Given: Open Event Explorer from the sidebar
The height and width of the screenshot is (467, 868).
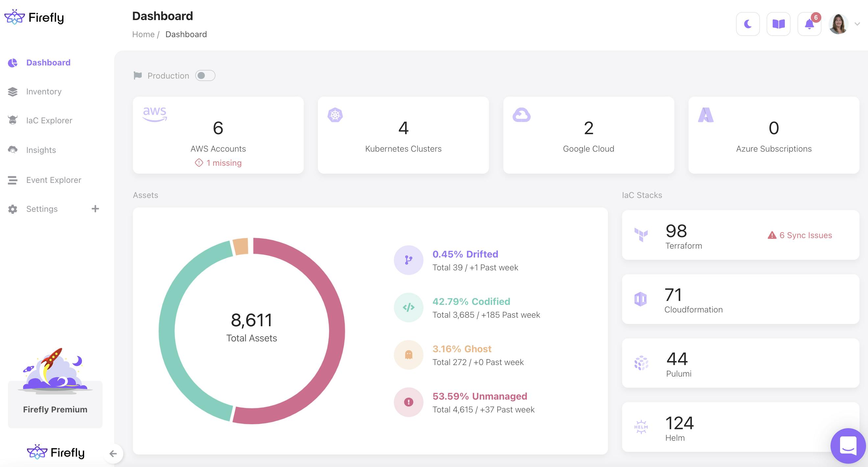Looking at the screenshot, I should pyautogui.click(x=54, y=180).
